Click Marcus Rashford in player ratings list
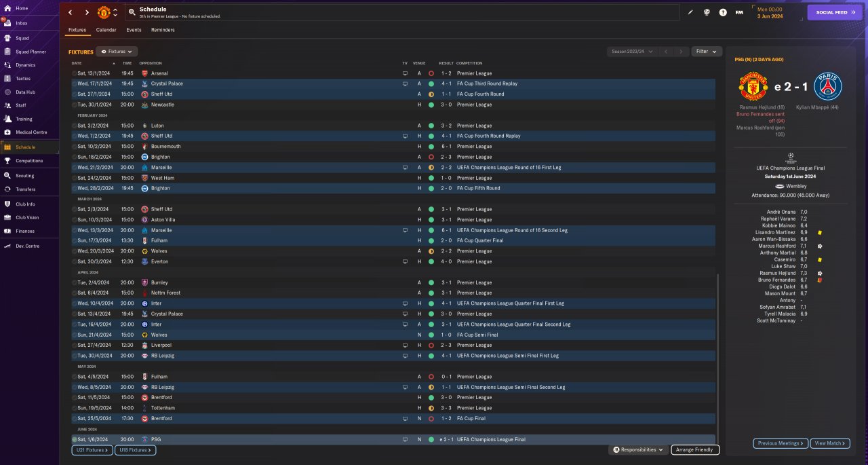Screen dimensions: 868x465 pyautogui.click(x=777, y=246)
